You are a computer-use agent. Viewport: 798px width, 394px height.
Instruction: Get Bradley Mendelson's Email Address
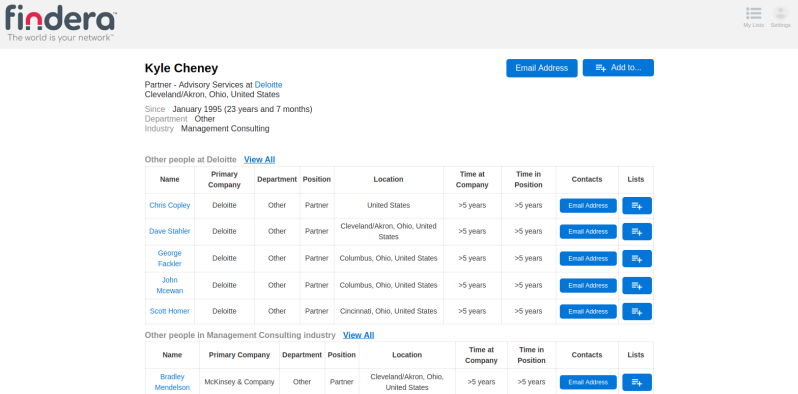[x=588, y=382]
